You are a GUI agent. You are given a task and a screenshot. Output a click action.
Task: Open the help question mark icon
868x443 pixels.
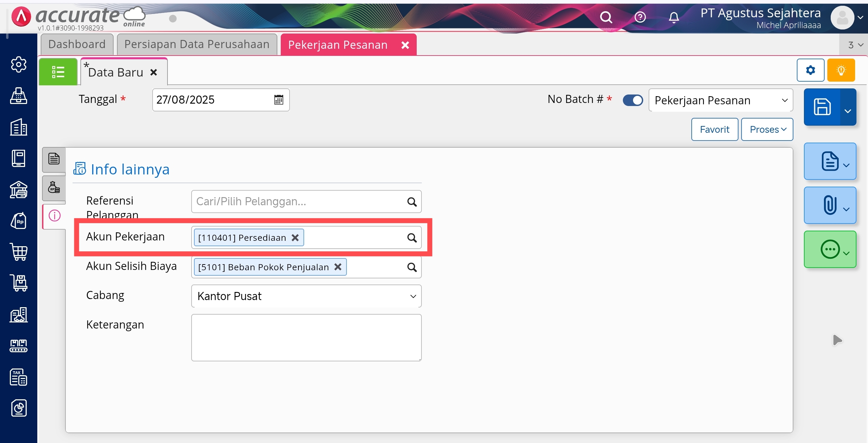[640, 17]
